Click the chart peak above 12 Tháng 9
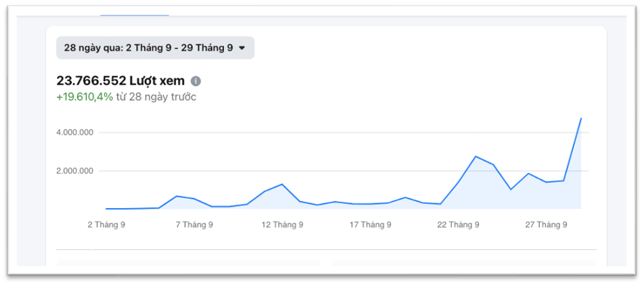 pos(282,184)
